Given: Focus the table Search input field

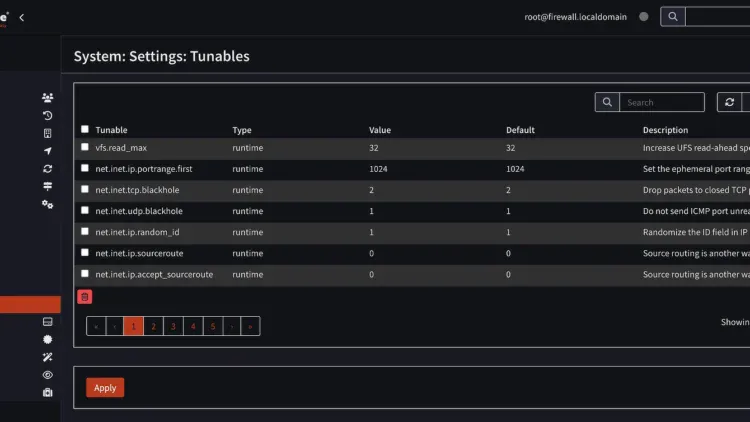Looking at the screenshot, I should (662, 102).
